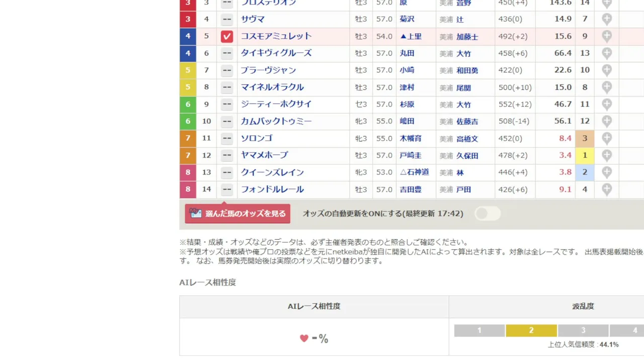Viewport: 644px width, 362px height.
Task: Click body weight 552(+12) cell
Action: click(515, 104)
